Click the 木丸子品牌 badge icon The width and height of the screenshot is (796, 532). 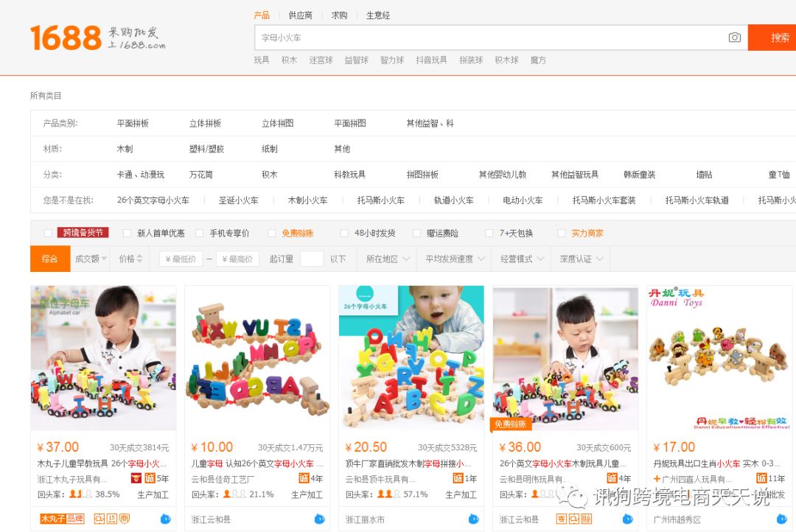point(62,519)
